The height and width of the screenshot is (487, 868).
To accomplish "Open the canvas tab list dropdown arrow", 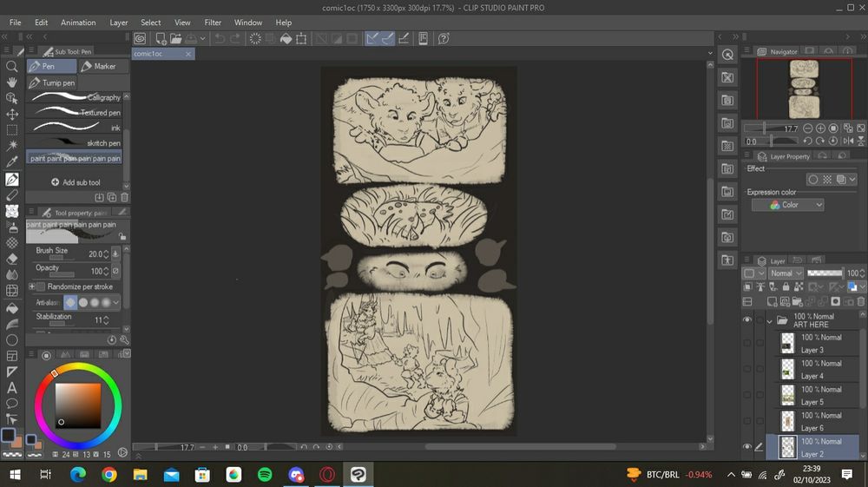I will pyautogui.click(x=710, y=54).
